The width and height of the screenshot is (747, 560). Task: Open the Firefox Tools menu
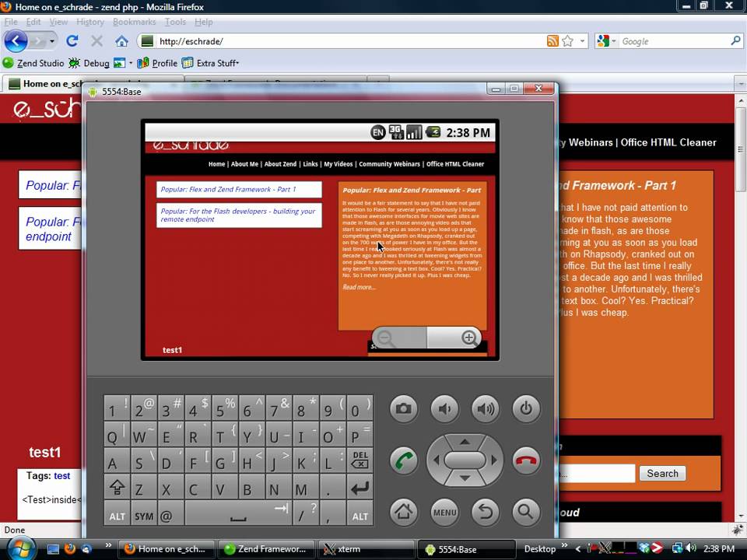pos(175,22)
